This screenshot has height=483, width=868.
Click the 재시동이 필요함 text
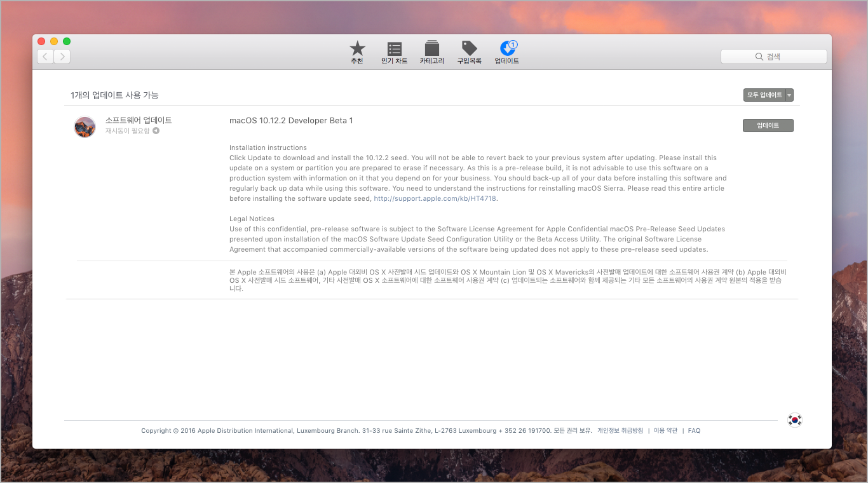click(128, 131)
